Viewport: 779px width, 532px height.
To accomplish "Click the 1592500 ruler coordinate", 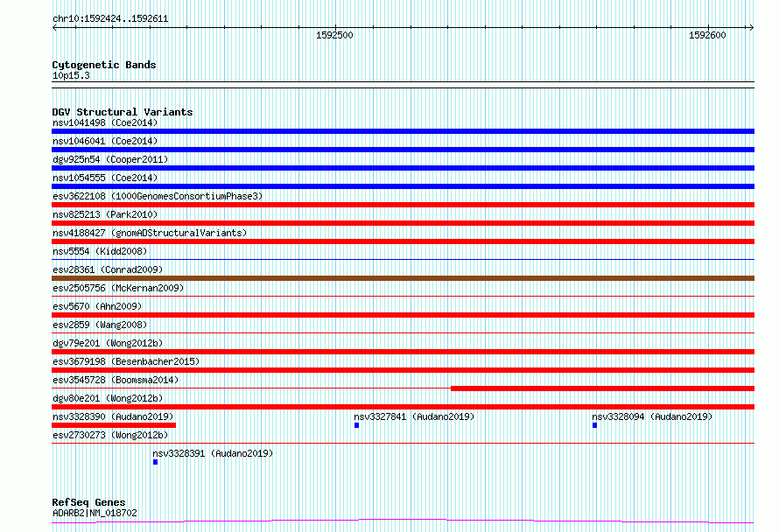I will pyautogui.click(x=334, y=35).
